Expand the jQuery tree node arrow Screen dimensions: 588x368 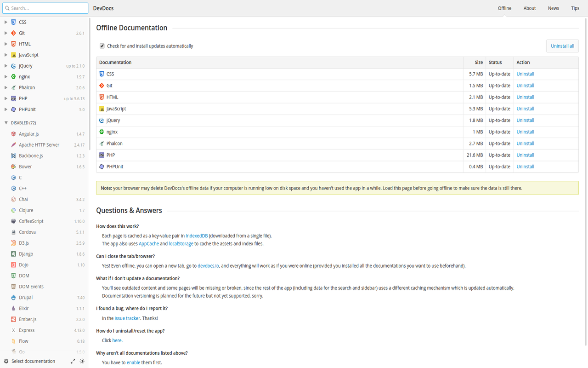(x=6, y=66)
